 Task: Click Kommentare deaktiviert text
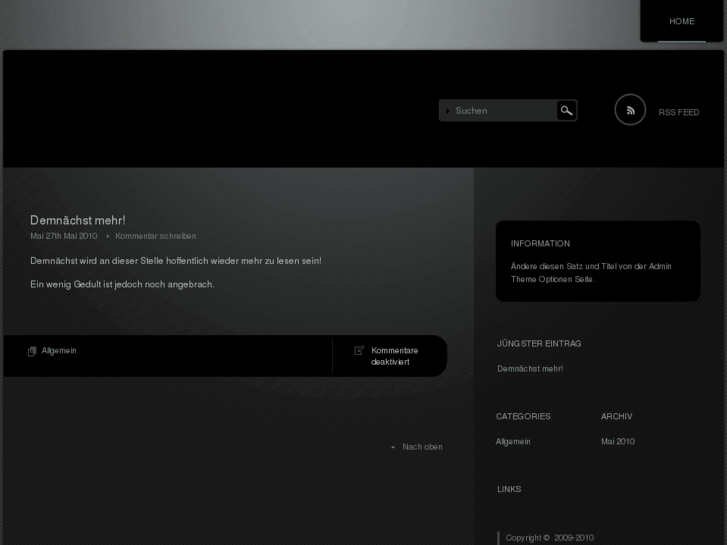pyautogui.click(x=395, y=356)
